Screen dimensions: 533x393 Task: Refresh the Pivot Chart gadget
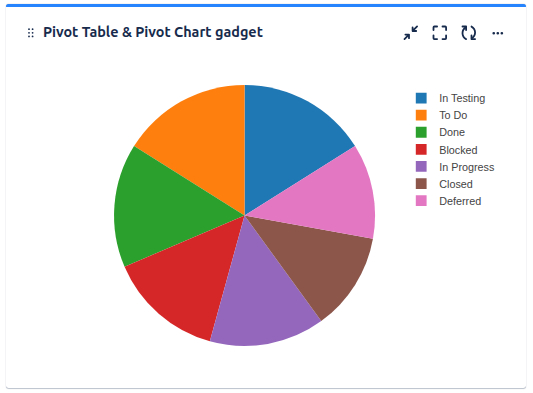(x=468, y=33)
